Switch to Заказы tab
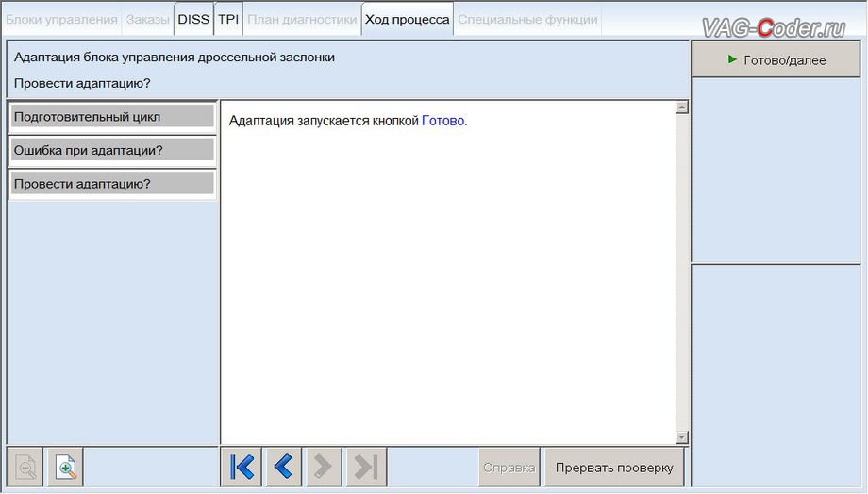Image resolution: width=868 pixels, height=494 pixels. tap(148, 20)
